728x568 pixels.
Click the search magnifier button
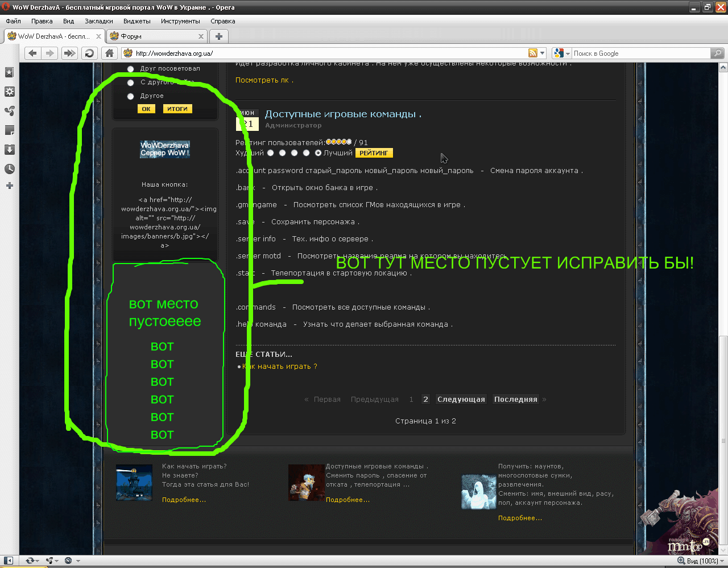coord(717,53)
